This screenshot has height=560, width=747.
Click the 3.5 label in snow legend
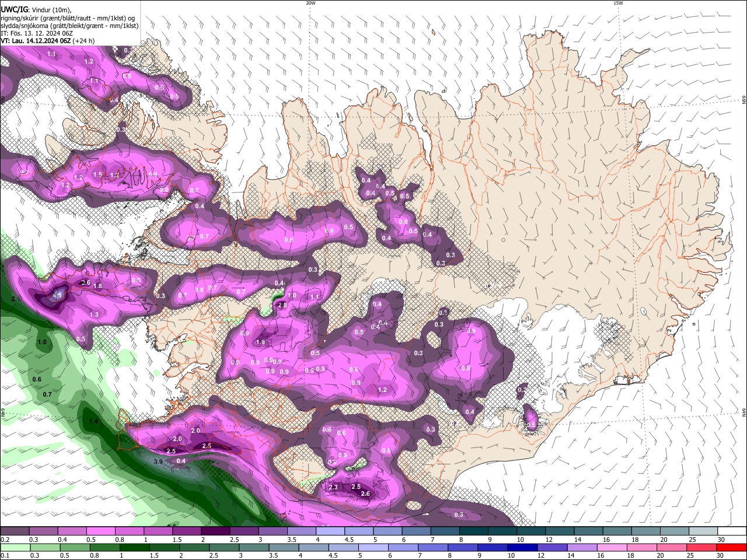point(291,540)
